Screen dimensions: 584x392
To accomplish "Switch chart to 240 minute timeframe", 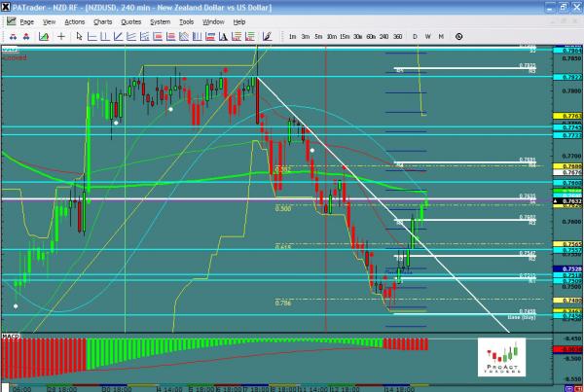I will [x=384, y=36].
